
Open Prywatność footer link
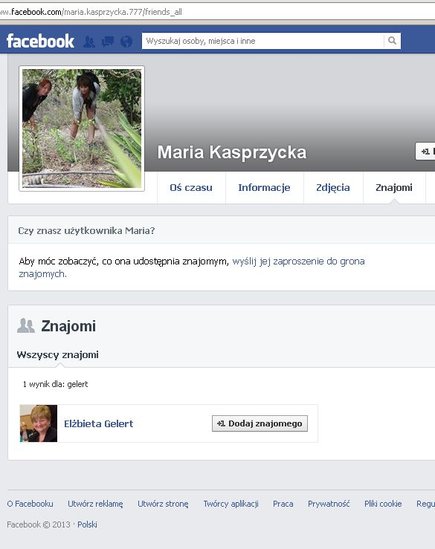329,504
